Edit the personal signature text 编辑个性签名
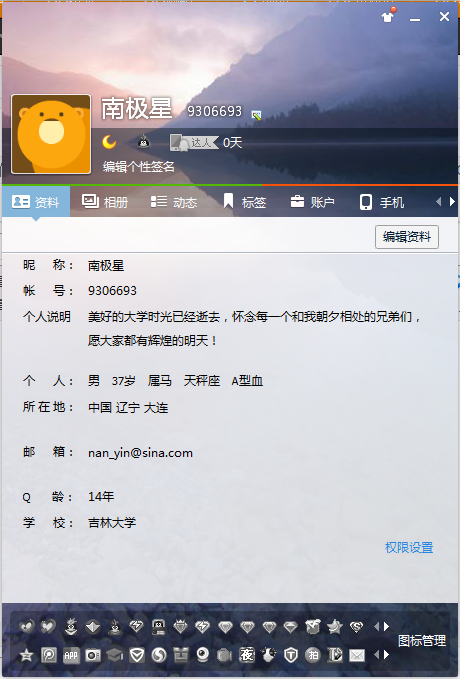The width and height of the screenshot is (460, 679). point(139,166)
